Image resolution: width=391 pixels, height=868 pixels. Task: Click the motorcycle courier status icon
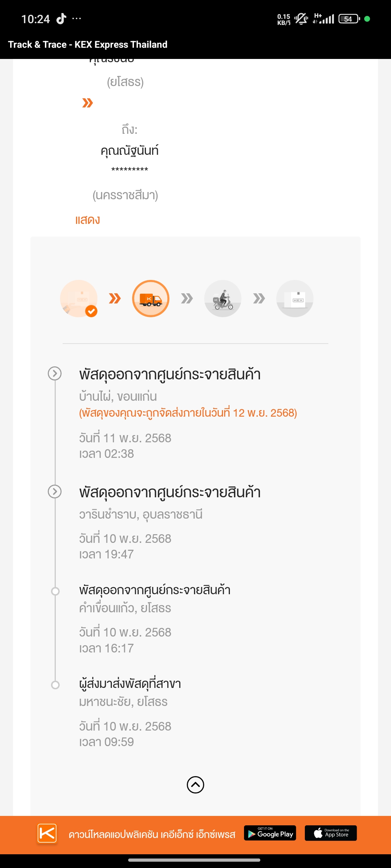pyautogui.click(x=223, y=298)
